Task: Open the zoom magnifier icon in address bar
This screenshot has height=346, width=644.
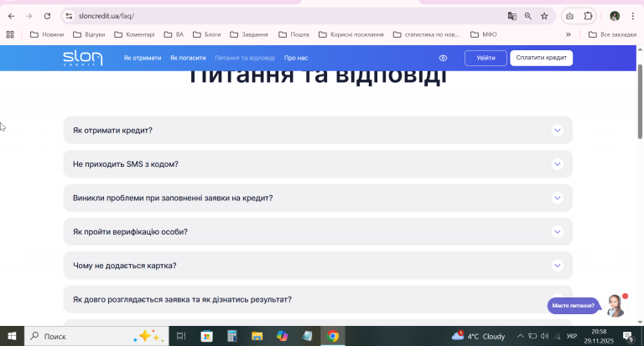Action: 528,16
